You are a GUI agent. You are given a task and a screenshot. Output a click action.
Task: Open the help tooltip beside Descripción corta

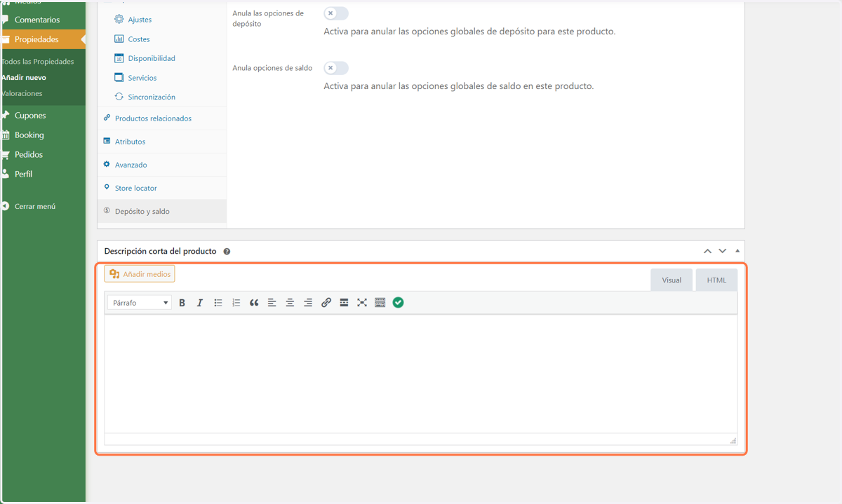point(227,252)
